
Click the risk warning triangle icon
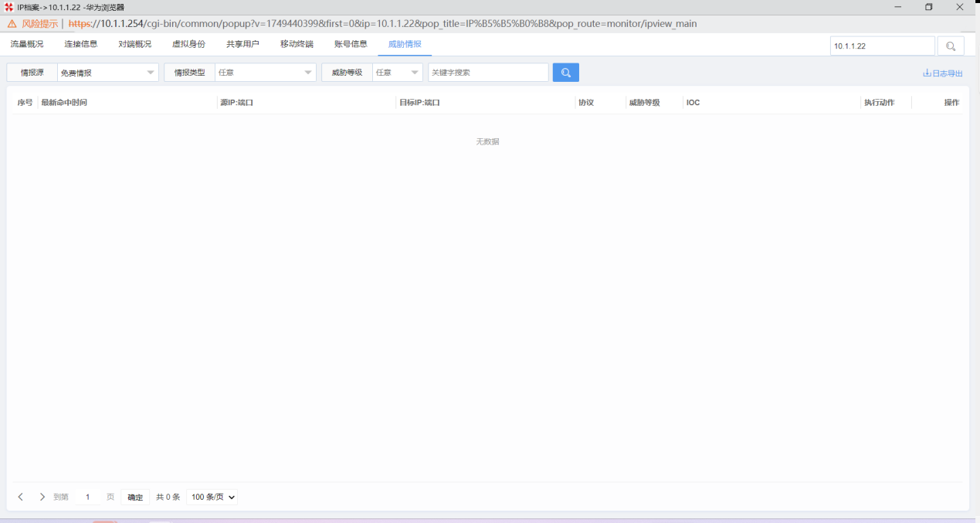pyautogui.click(x=12, y=24)
